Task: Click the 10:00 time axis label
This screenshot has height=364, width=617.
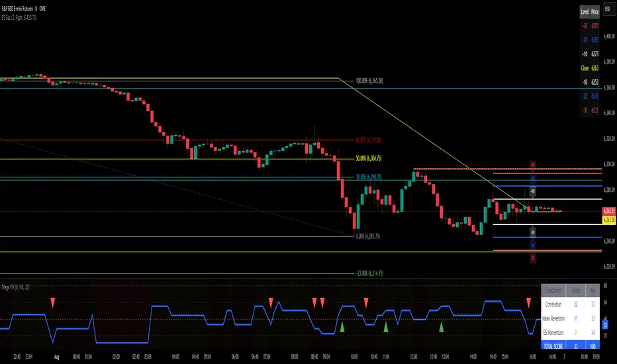Action: [354, 357]
